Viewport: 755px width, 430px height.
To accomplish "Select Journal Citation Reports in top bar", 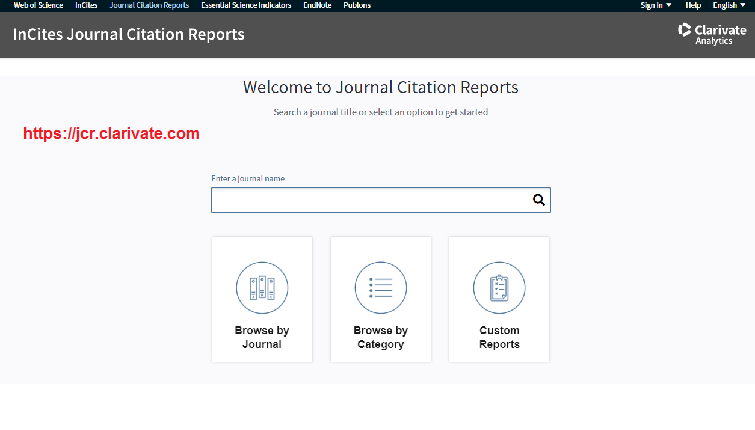I will point(149,5).
